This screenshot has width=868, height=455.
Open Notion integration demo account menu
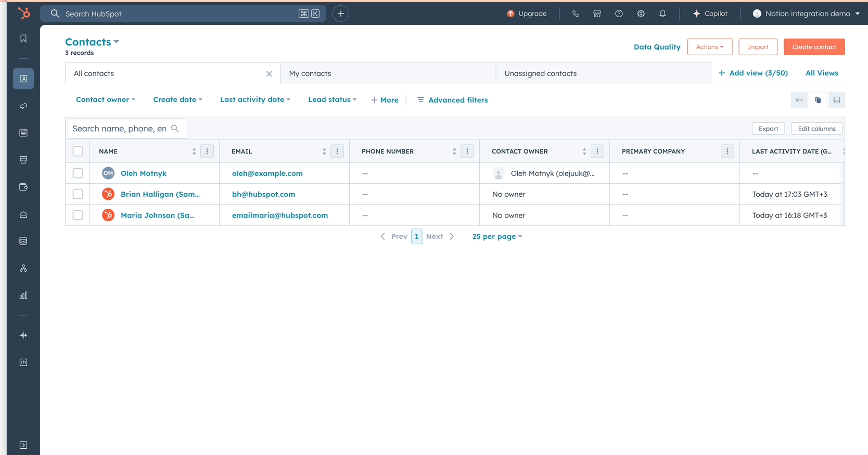806,14
